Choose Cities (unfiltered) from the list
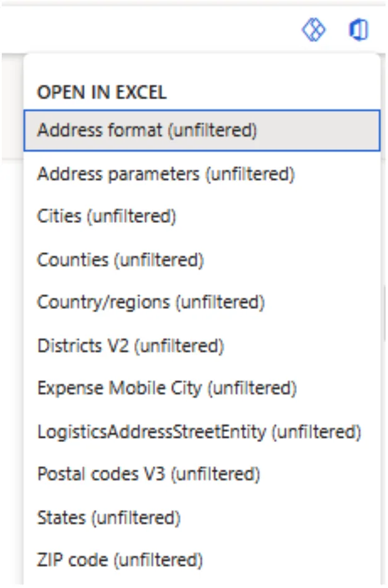The width and height of the screenshot is (388, 588). click(107, 217)
